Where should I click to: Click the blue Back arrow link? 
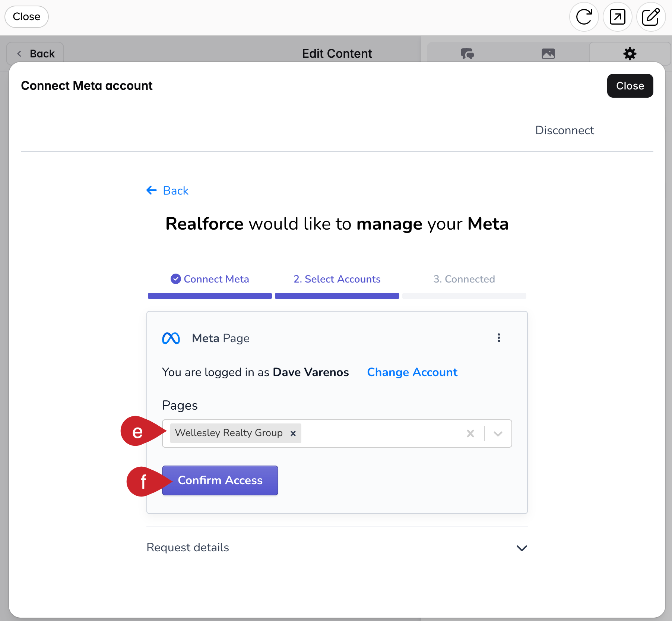(168, 190)
